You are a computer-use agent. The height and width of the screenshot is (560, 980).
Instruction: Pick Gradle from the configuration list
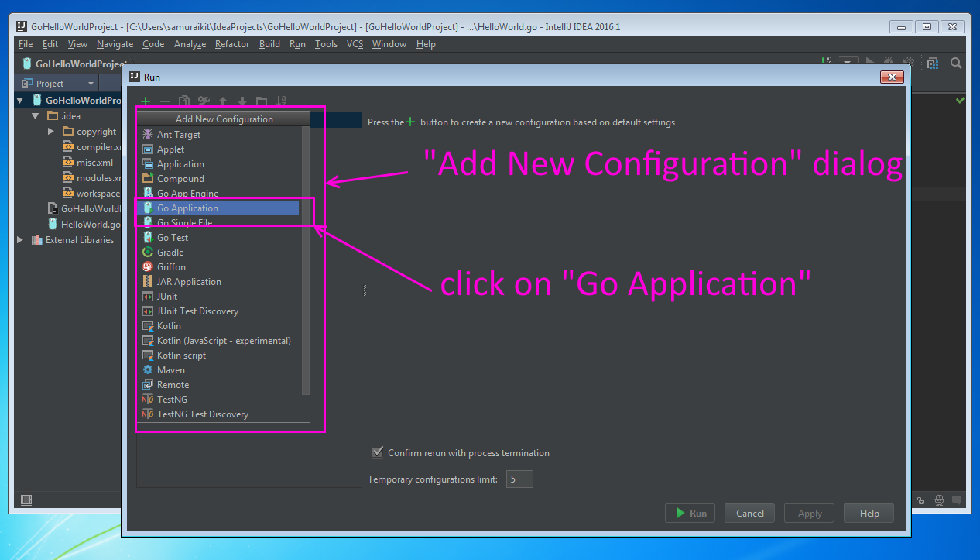[218, 253]
